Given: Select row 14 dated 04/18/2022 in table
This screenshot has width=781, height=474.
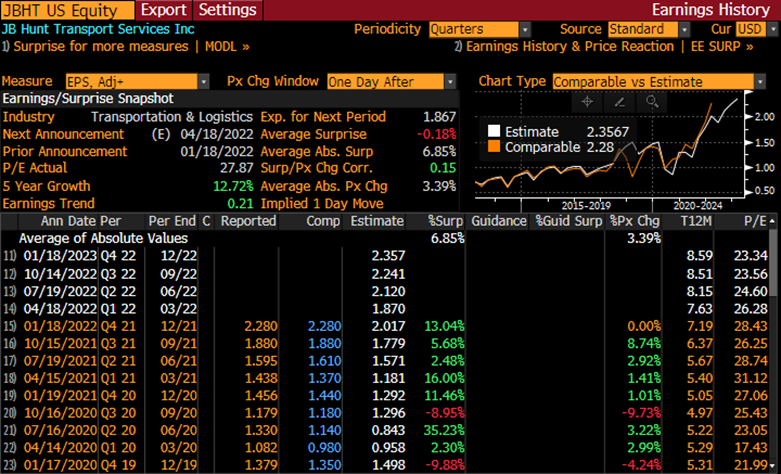Looking at the screenshot, I should click(385, 309).
